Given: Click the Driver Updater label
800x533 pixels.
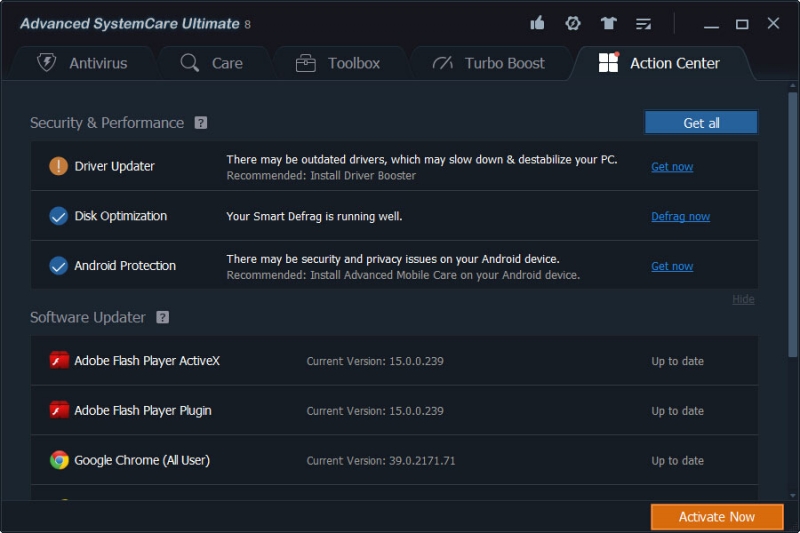Looking at the screenshot, I should [114, 166].
